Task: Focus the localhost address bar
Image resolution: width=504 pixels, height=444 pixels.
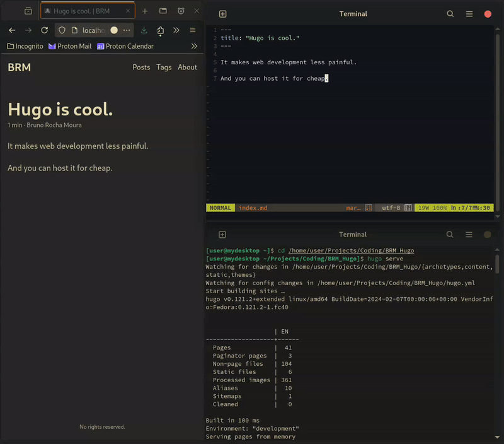Action: (93, 30)
